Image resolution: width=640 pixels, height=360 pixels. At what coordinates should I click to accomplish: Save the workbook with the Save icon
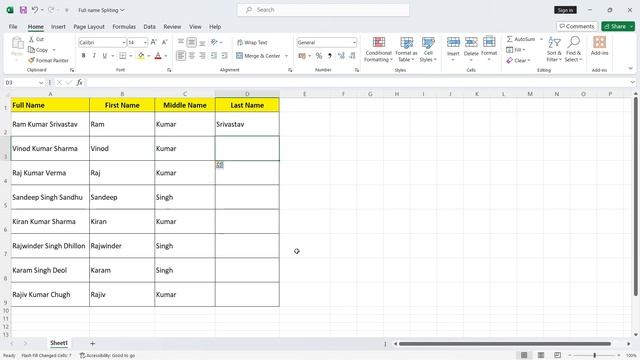tap(23, 10)
